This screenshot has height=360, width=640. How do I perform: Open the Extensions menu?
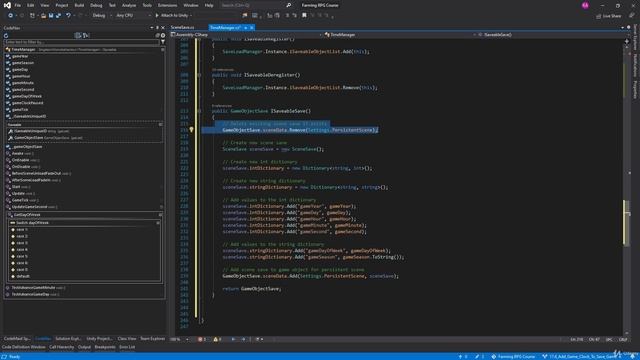(x=167, y=5)
